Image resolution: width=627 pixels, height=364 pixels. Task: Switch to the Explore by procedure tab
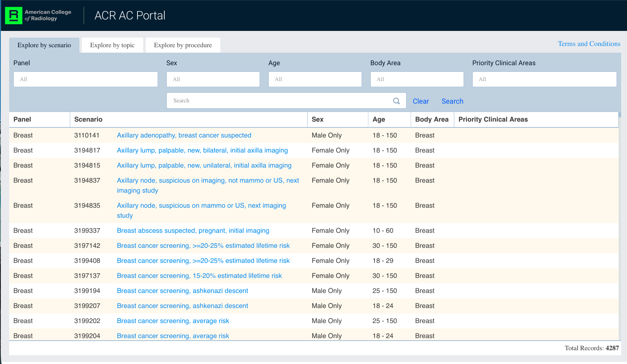coord(183,45)
